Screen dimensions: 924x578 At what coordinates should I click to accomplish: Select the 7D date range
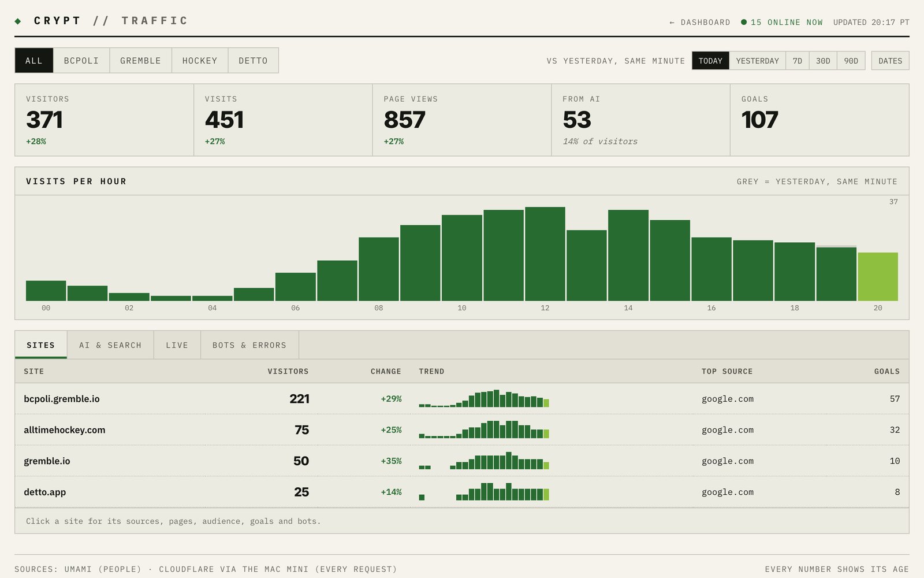(798, 61)
